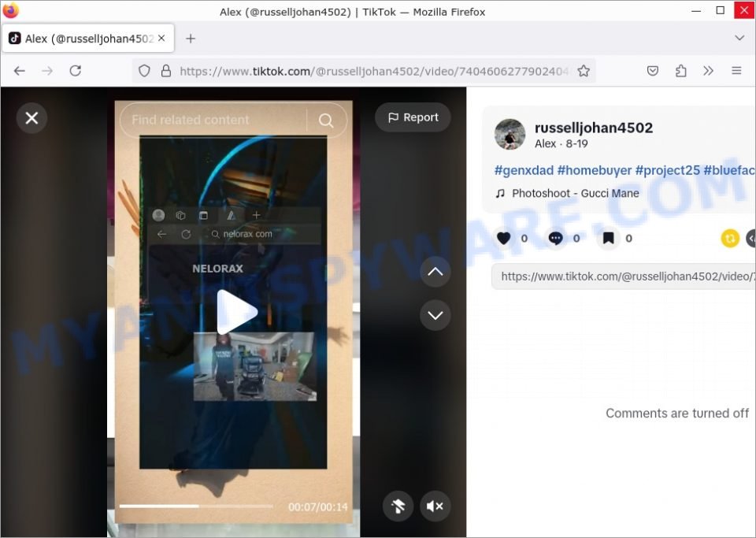
Task: Report this video
Action: [413, 117]
